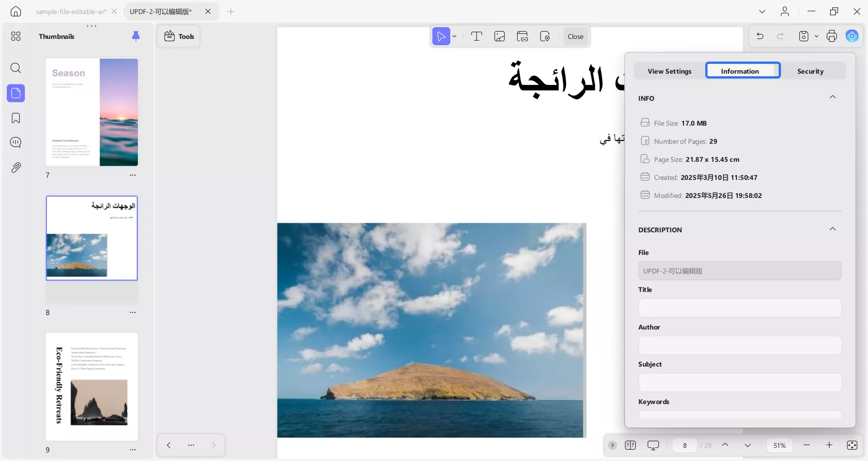Select the page thumbnails sidebar icon

(16, 93)
